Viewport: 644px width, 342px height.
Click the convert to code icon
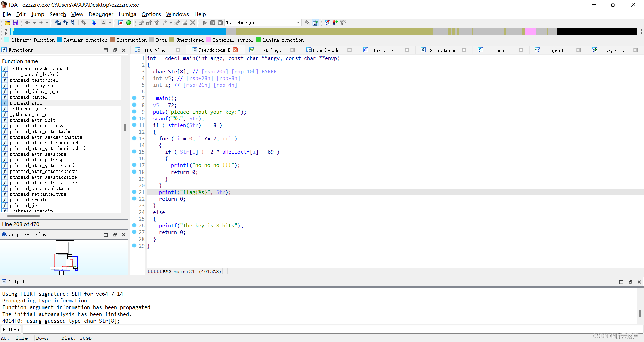coord(141,23)
